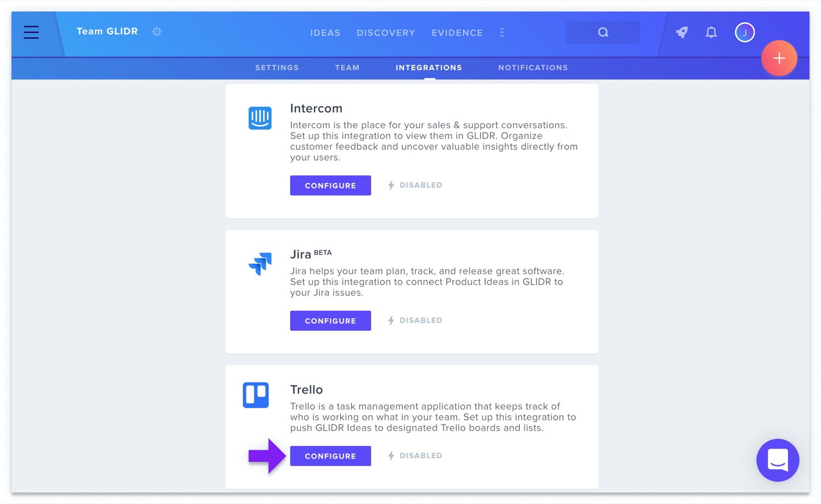Click the Trello logo icon
Screen dimensions: 821x504
point(256,395)
